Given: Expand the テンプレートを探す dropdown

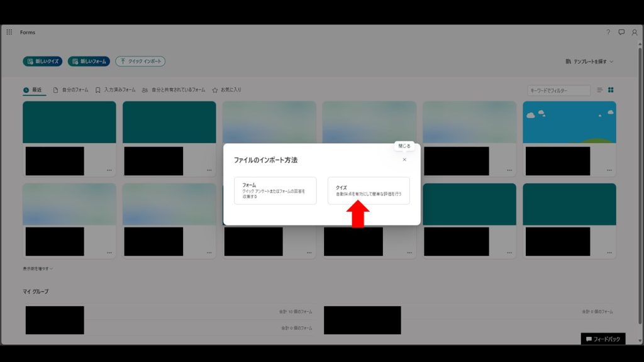Looking at the screenshot, I should coord(589,62).
